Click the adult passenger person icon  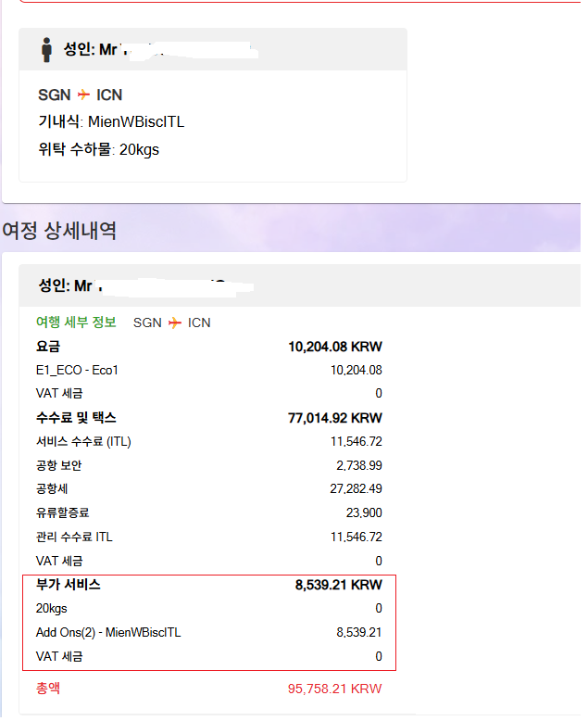click(46, 49)
